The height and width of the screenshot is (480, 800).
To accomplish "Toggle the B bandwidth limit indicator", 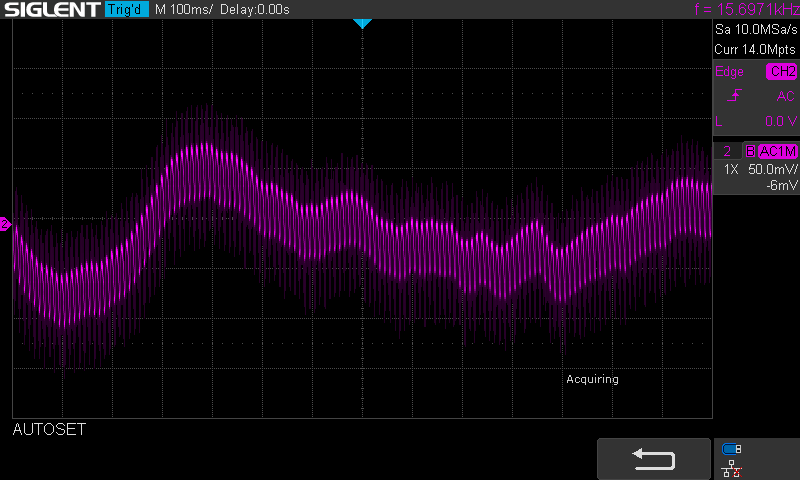I will [750, 151].
